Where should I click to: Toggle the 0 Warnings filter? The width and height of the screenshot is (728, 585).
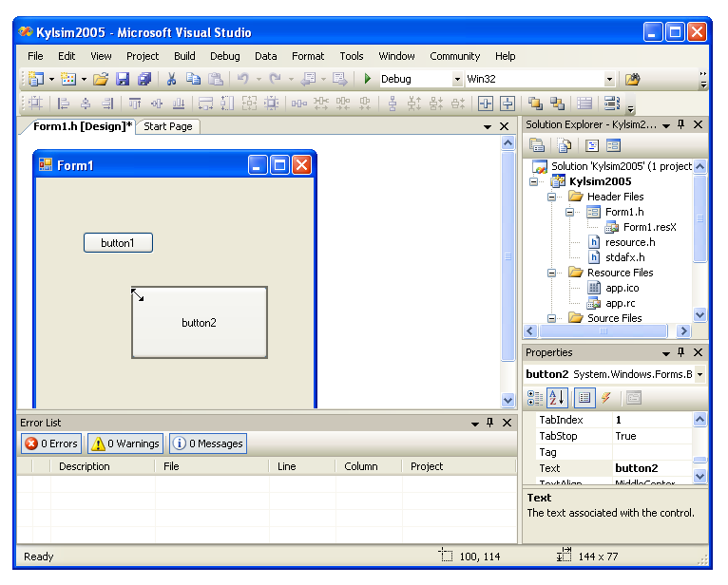click(x=125, y=443)
